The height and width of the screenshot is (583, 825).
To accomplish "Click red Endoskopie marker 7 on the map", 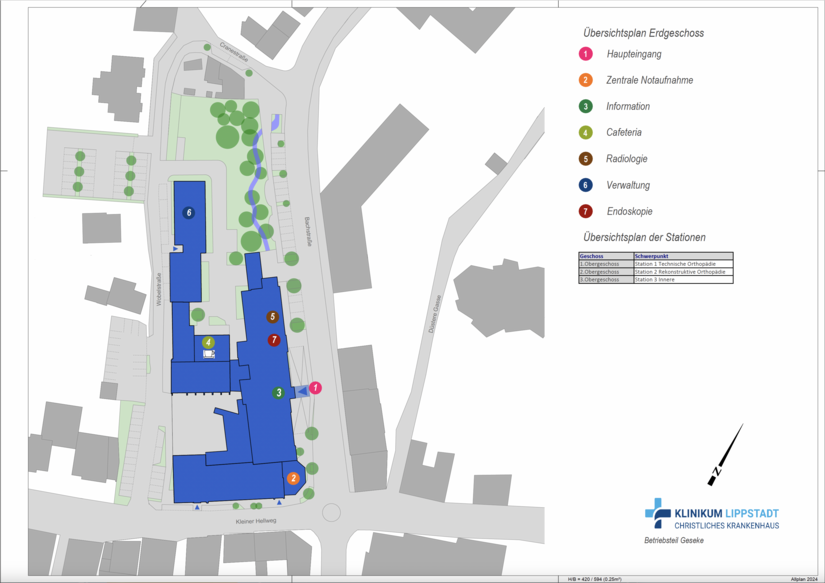I will (x=274, y=340).
